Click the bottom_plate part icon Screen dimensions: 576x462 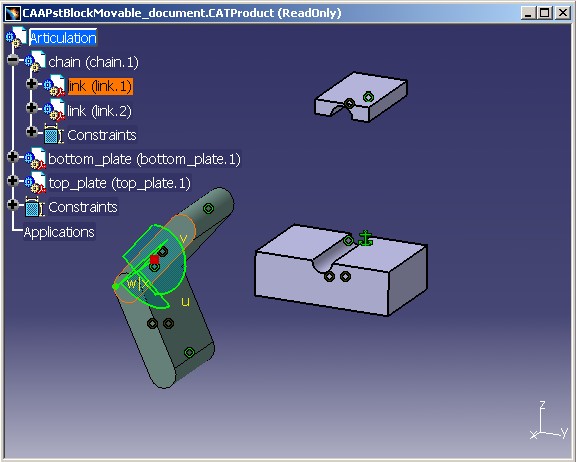(35, 159)
